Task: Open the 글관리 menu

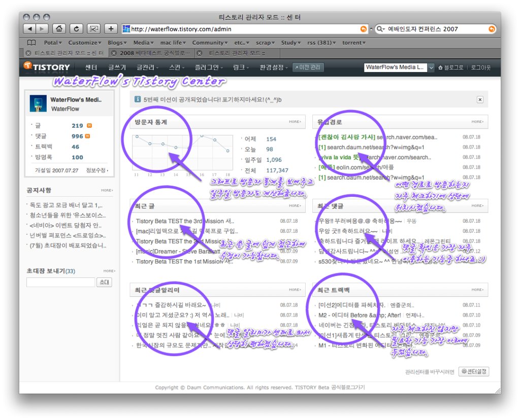Action: (147, 67)
